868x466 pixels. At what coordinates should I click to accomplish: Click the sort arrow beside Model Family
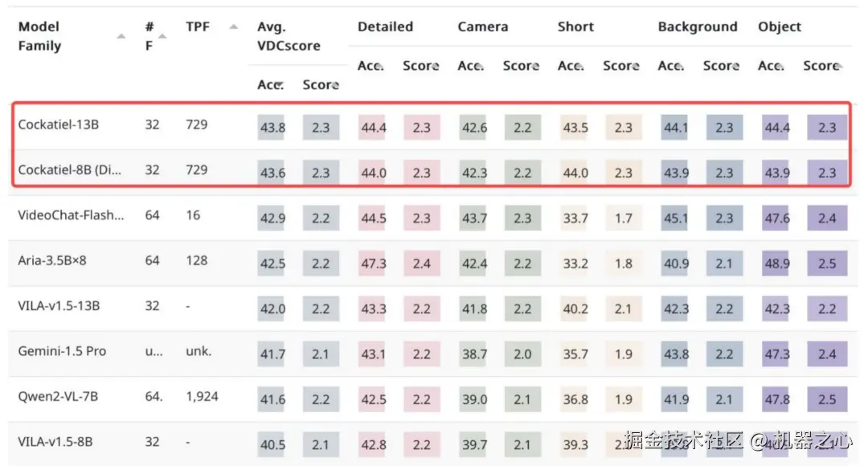[121, 36]
